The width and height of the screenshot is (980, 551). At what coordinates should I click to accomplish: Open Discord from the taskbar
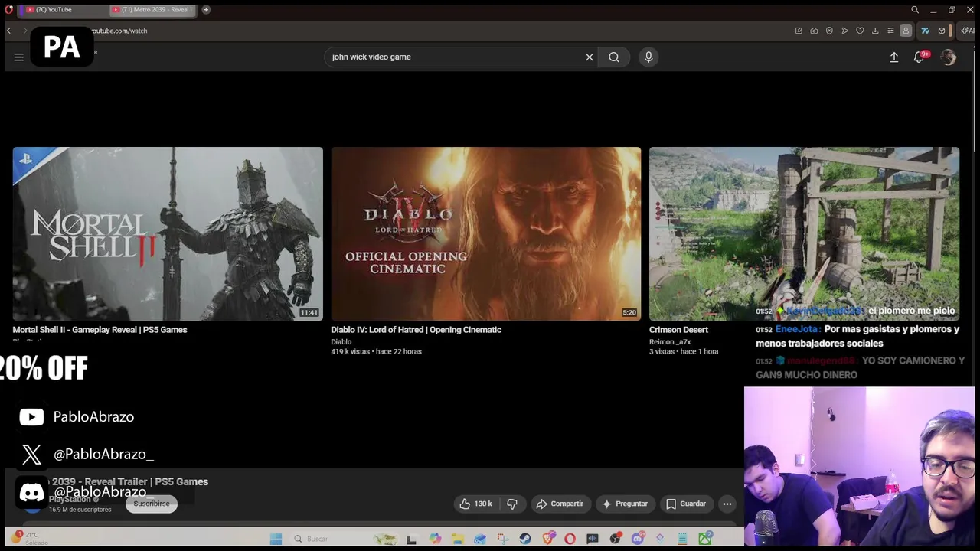tap(638, 538)
